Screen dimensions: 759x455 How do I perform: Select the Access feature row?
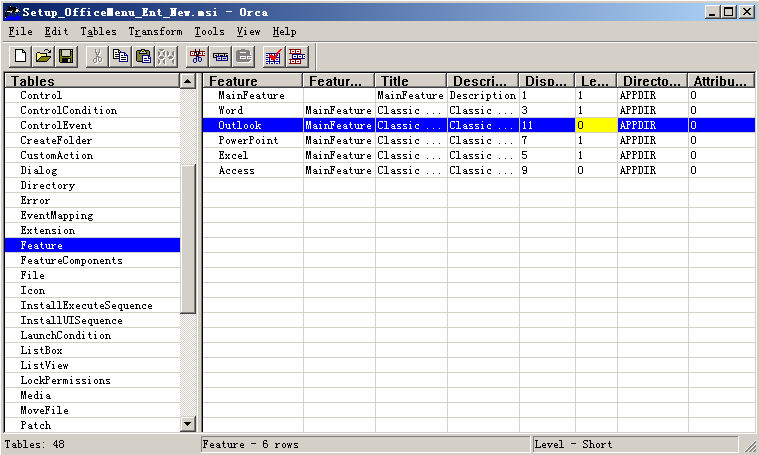(479, 170)
